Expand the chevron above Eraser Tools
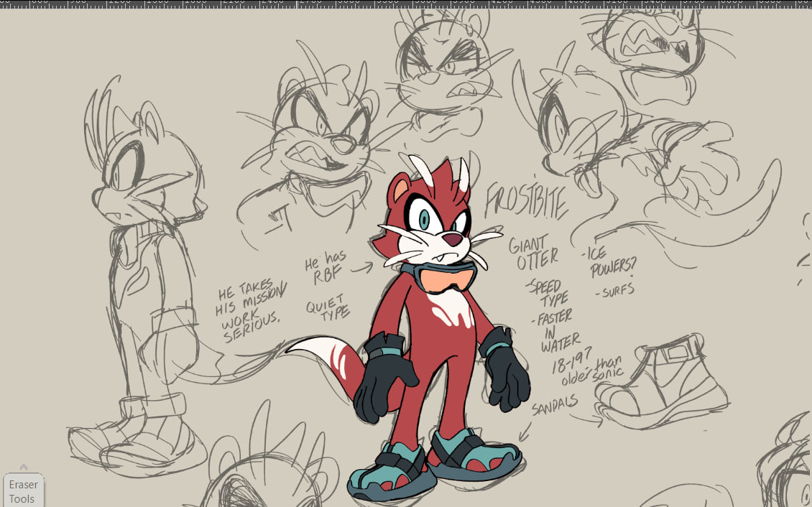812x507 pixels. (x=23, y=467)
